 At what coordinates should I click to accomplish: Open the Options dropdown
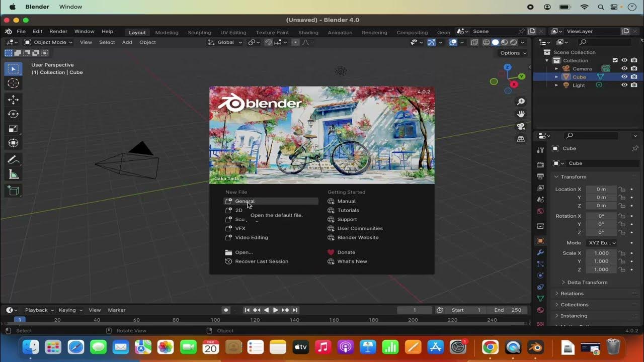tap(513, 53)
